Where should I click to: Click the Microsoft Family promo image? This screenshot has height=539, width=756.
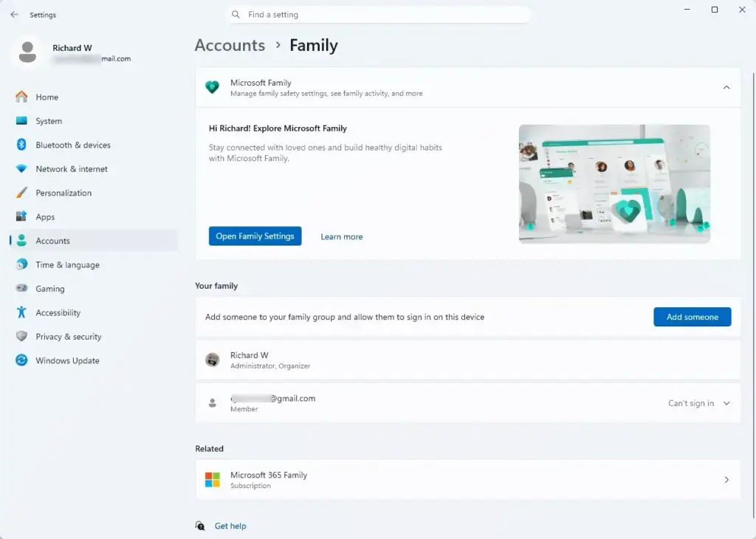[614, 184]
